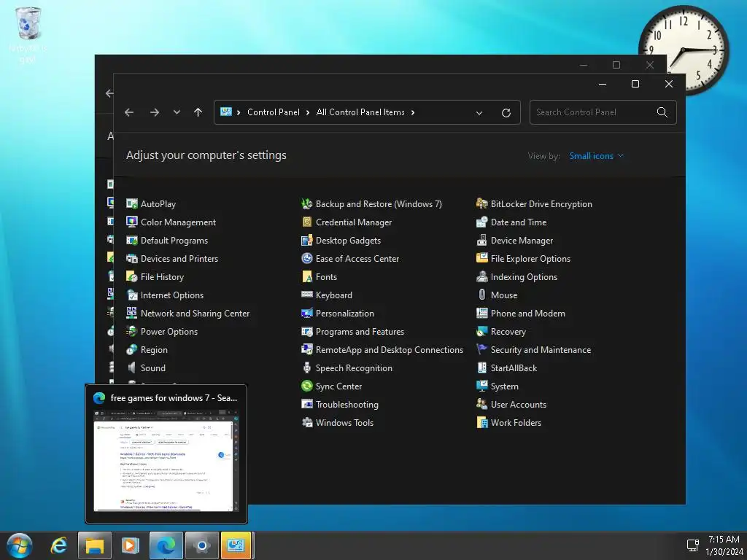This screenshot has height=560, width=747.
Task: Click the back arrow in the background window
Action: [x=109, y=93]
